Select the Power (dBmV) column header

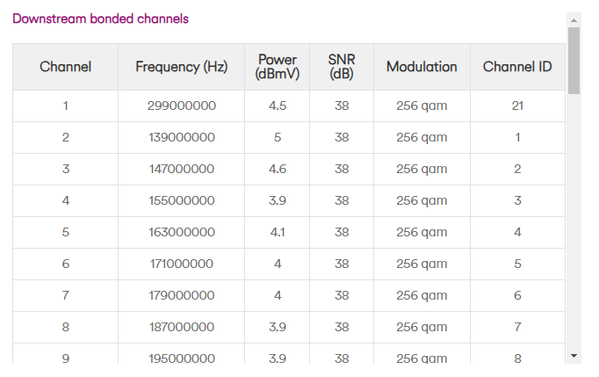[277, 67]
